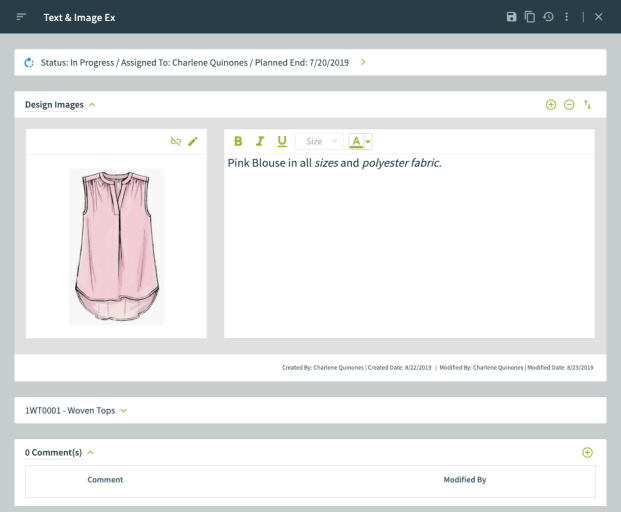Add a new Design Images row

coord(551,104)
